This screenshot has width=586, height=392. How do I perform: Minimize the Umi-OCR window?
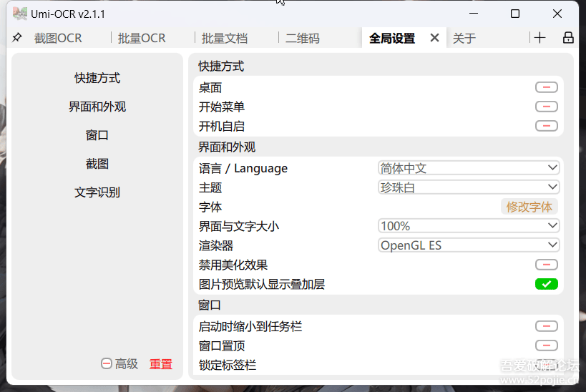pos(473,14)
